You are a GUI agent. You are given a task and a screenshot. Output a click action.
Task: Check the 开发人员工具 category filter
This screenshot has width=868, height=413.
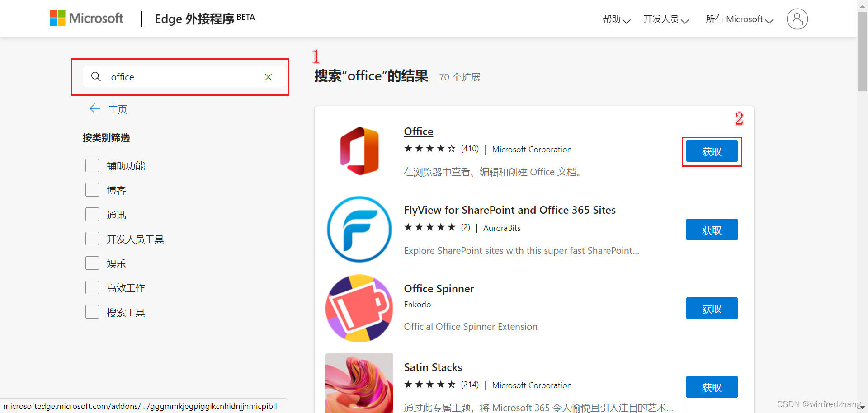pos(92,239)
